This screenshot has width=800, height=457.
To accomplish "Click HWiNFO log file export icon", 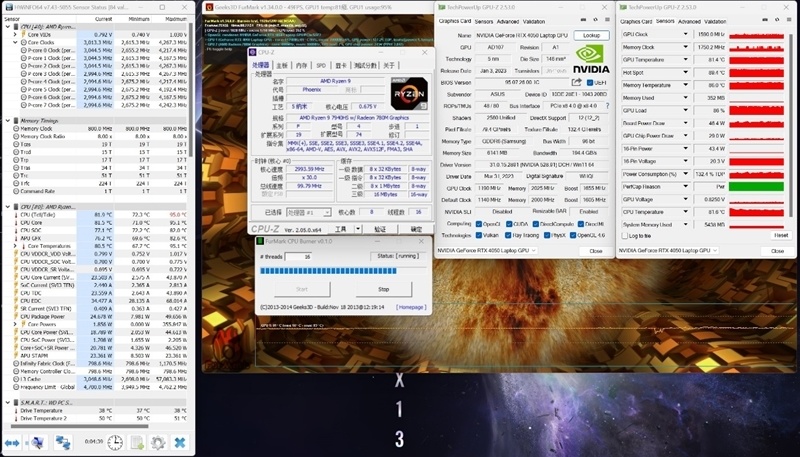I will pyautogui.click(x=137, y=443).
